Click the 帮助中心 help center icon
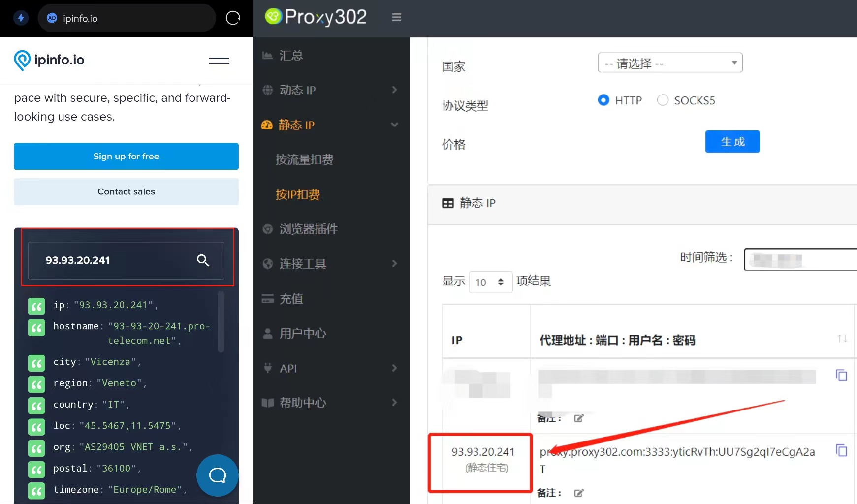Screen dimensions: 857x504 [x=267, y=403]
